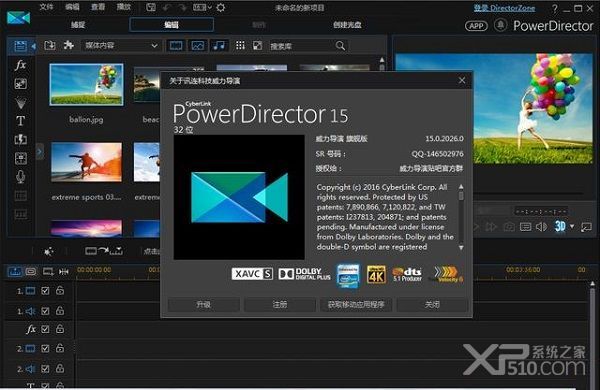600x390 pixels.
Task: Lock the fx track with padlock
Action: [60, 328]
